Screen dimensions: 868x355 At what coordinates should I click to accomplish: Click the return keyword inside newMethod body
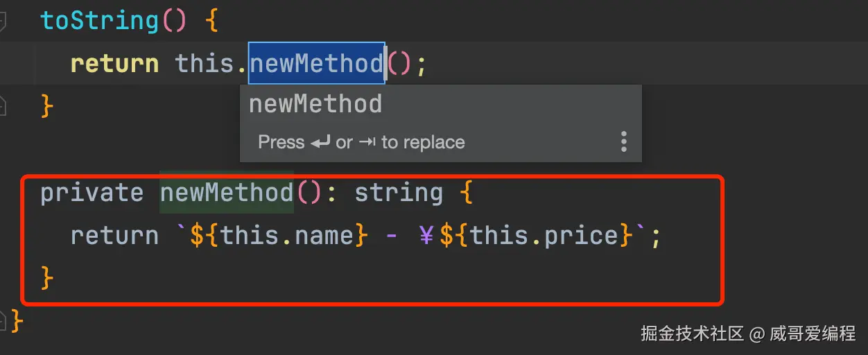tap(114, 236)
